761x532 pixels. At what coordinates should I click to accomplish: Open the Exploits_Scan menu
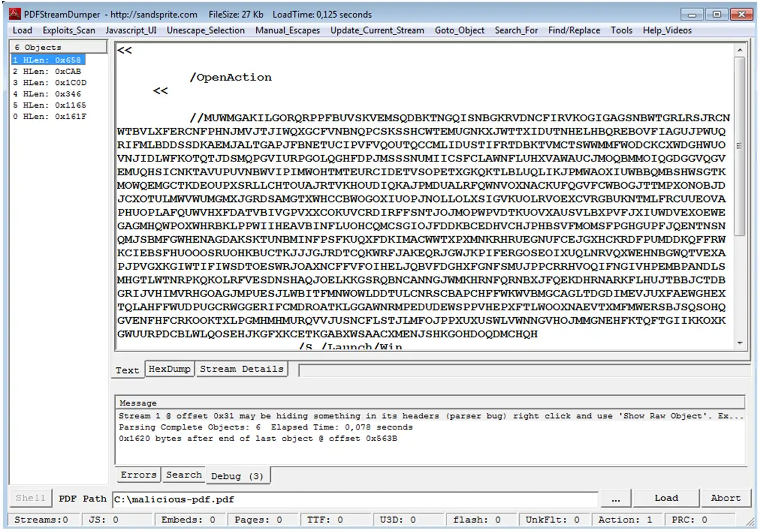(69, 30)
